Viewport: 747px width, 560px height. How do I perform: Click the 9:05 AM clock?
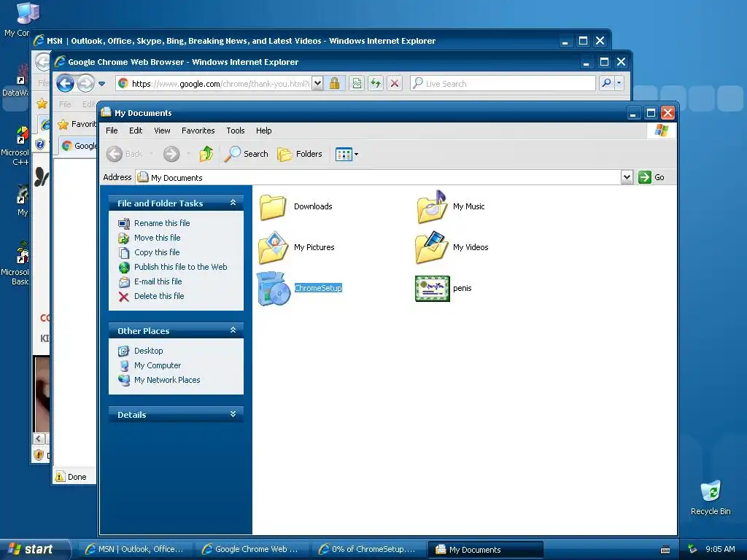coord(720,550)
